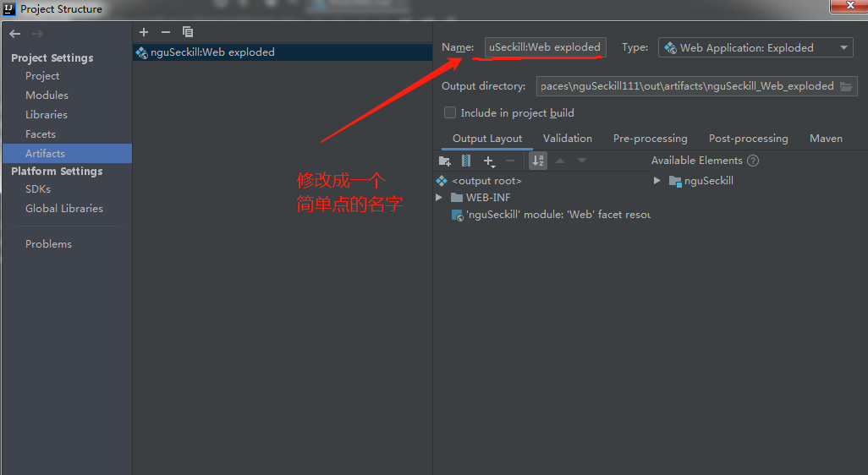Select the nguSeckill:Web exploded artifact in list

tap(283, 52)
